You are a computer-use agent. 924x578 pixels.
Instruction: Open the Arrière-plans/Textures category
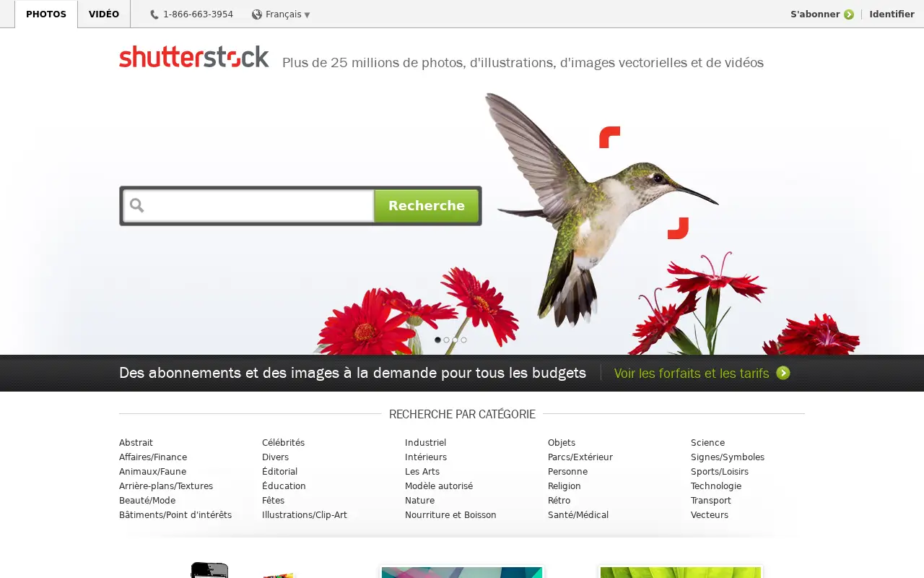[166, 486]
